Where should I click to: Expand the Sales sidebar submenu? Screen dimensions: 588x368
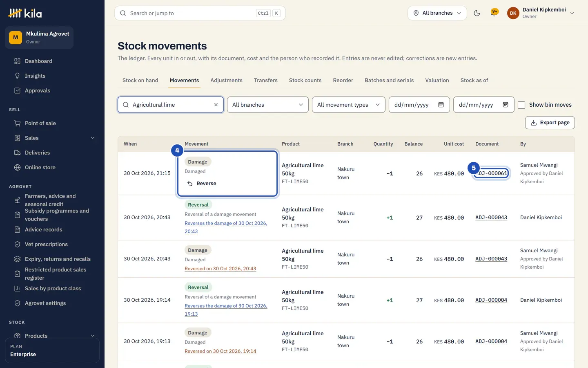click(x=93, y=138)
